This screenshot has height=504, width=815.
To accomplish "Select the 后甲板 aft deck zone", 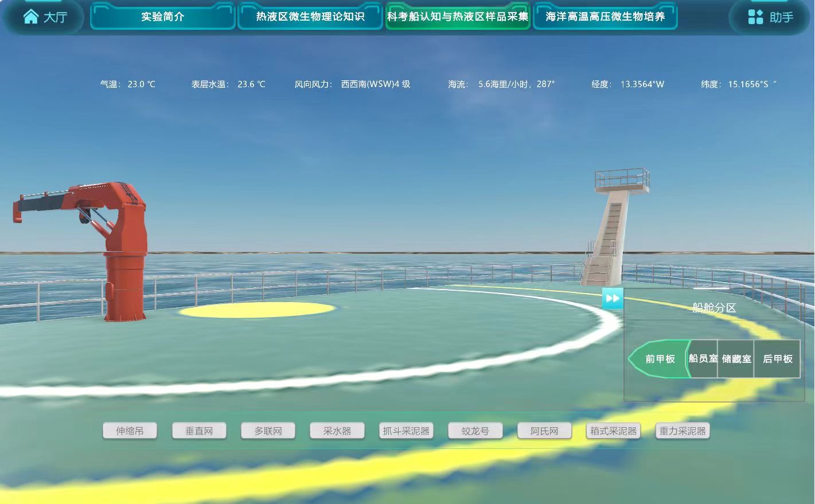I will tap(777, 358).
